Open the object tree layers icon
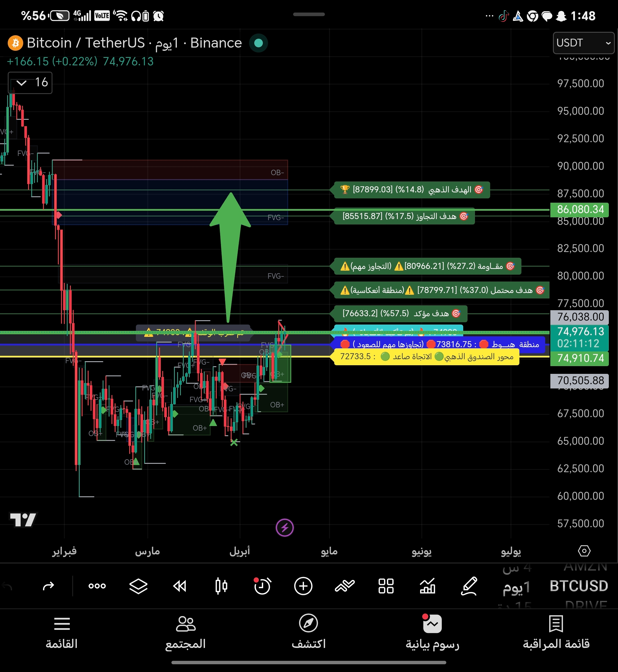This screenshot has width=618, height=672. click(x=138, y=586)
